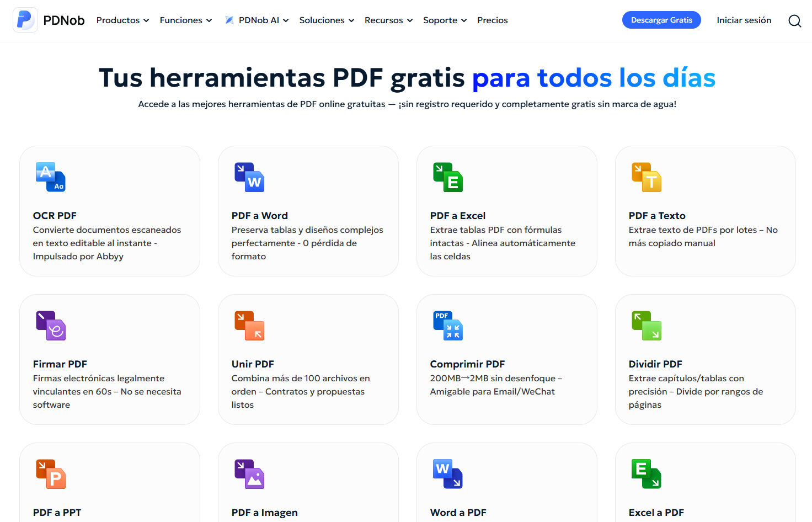Click the Comprimir PDF compress icon
This screenshot has width=812, height=522.
[448, 326]
